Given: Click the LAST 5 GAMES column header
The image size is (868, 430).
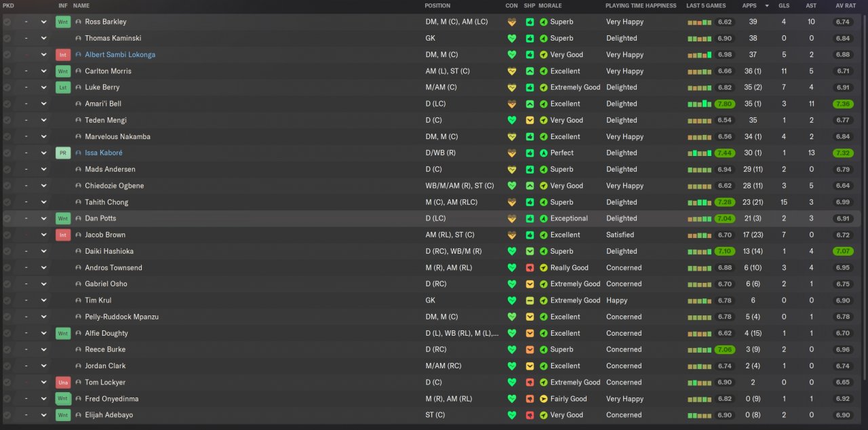Looking at the screenshot, I should (x=706, y=5).
